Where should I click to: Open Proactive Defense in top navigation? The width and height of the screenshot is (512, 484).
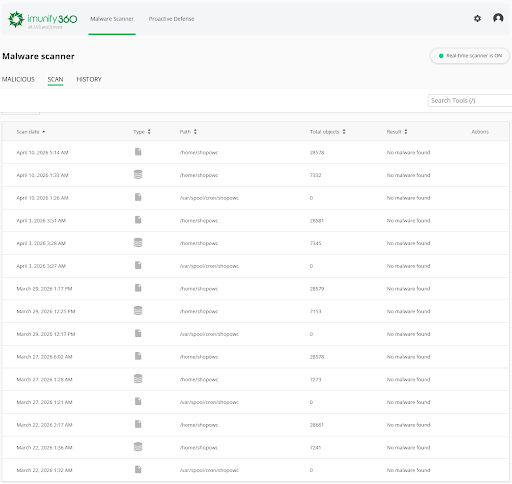coord(171,19)
